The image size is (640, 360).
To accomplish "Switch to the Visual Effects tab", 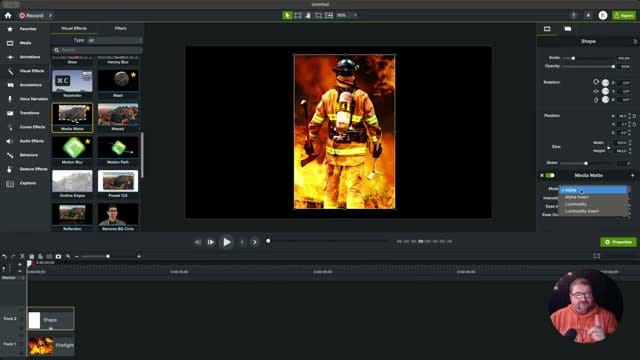I will (x=74, y=29).
